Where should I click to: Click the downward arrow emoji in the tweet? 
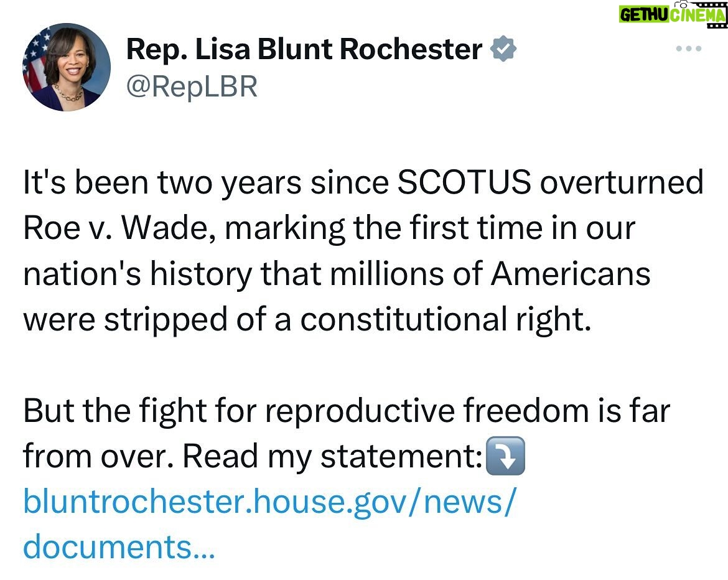tap(505, 456)
